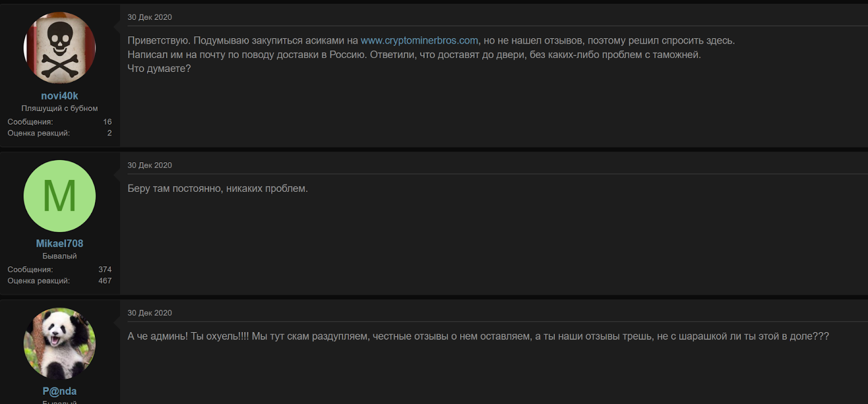Click the date on Mikael708's post

coord(150,165)
